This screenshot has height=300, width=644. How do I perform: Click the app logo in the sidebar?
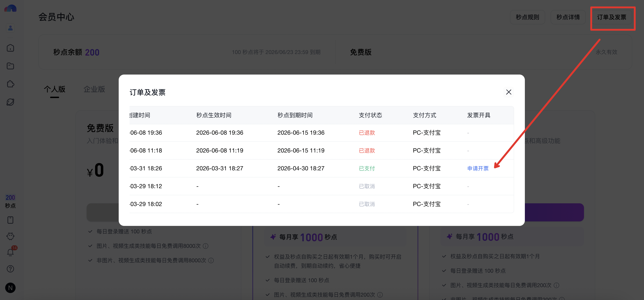pyautogui.click(x=10, y=8)
